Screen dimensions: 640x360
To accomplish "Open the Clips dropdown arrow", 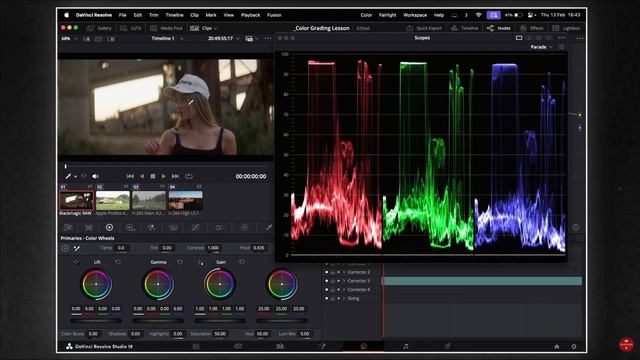I will (x=216, y=28).
